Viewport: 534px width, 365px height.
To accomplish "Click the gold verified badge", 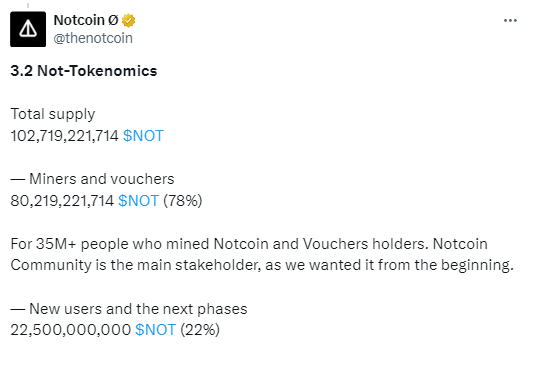I will (x=128, y=21).
